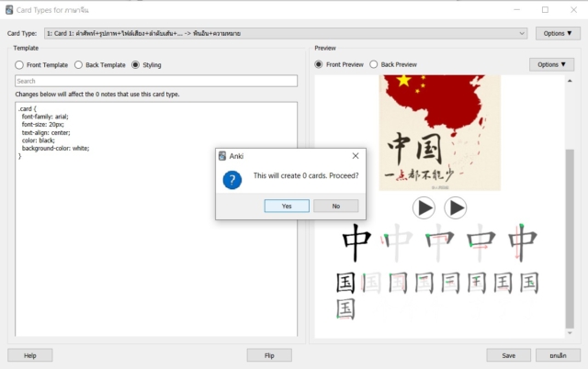588x369 pixels.
Task: Click the 'This will create 0 cards. Proceed?' text
Action: 306,175
